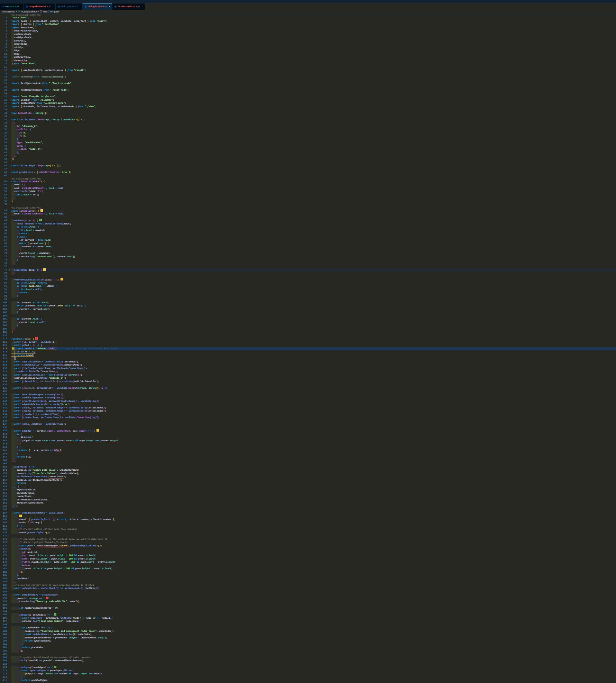Click the components breadcrumb segment
This screenshot has width=616, height=683.
[x=9, y=12]
